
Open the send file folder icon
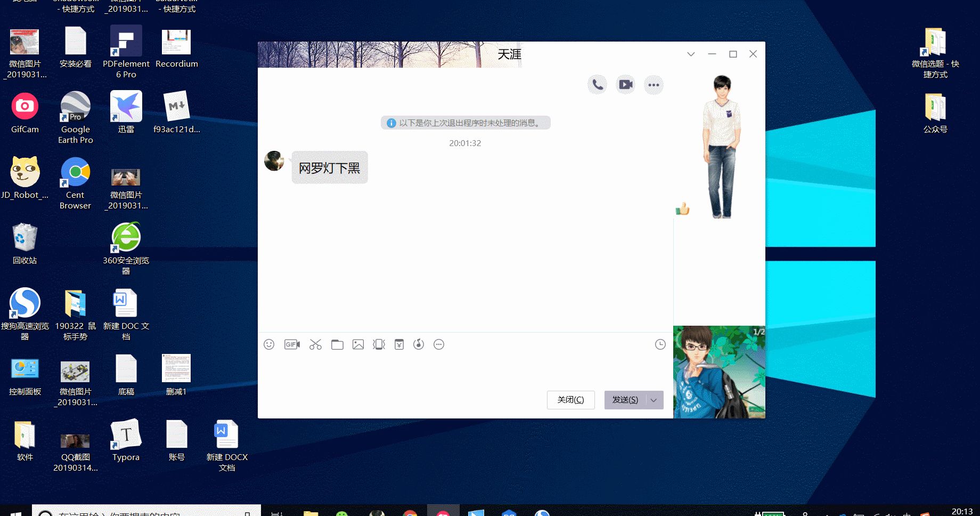[337, 344]
